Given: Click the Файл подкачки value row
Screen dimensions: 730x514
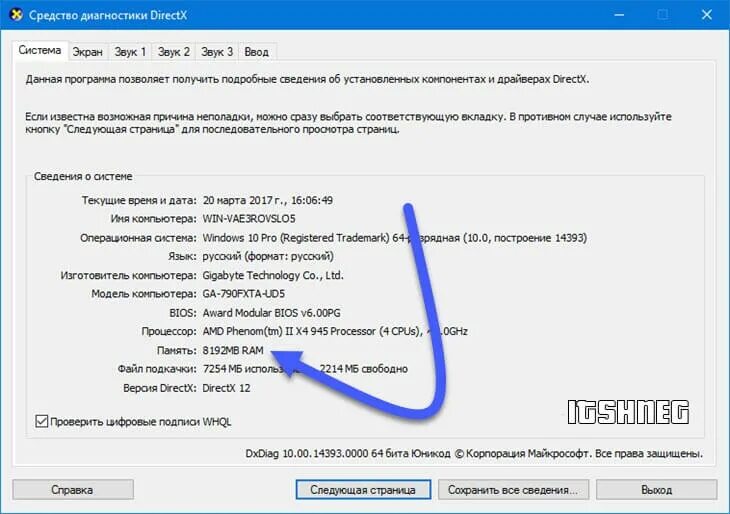Looking at the screenshot, I should (305, 369).
